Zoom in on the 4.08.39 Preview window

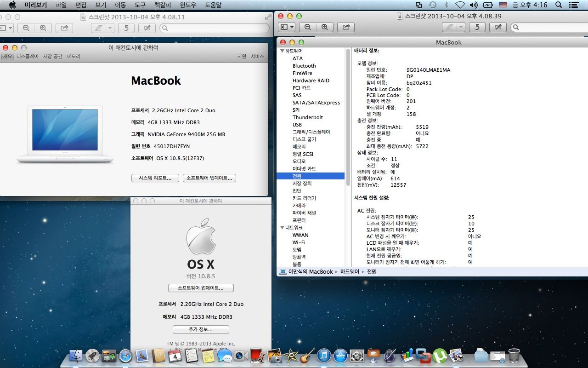pyautogui.click(x=325, y=27)
